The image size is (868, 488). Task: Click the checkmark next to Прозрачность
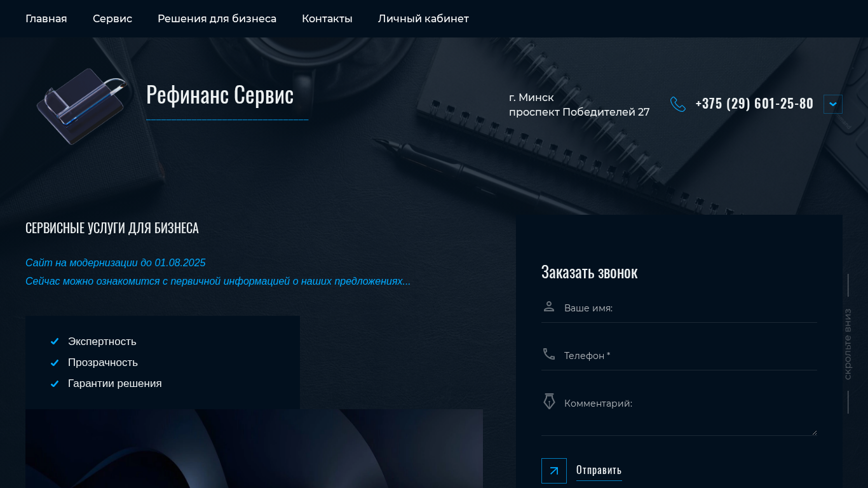pyautogui.click(x=55, y=363)
